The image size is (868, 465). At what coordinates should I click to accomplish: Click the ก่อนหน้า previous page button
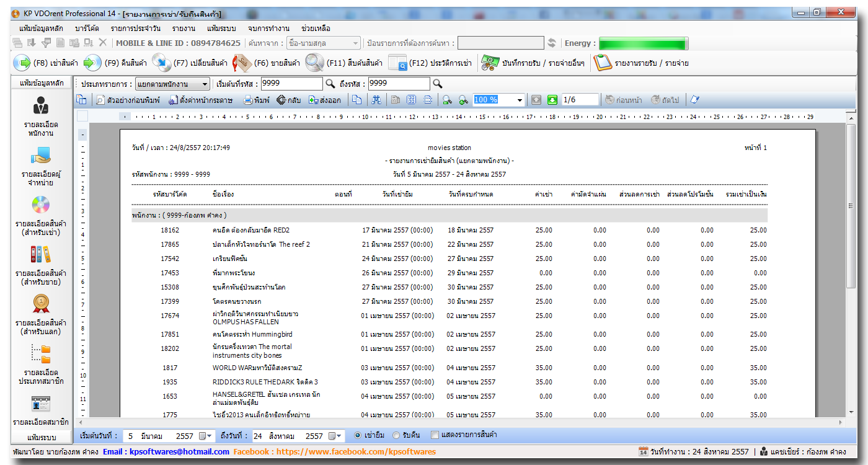(x=624, y=100)
